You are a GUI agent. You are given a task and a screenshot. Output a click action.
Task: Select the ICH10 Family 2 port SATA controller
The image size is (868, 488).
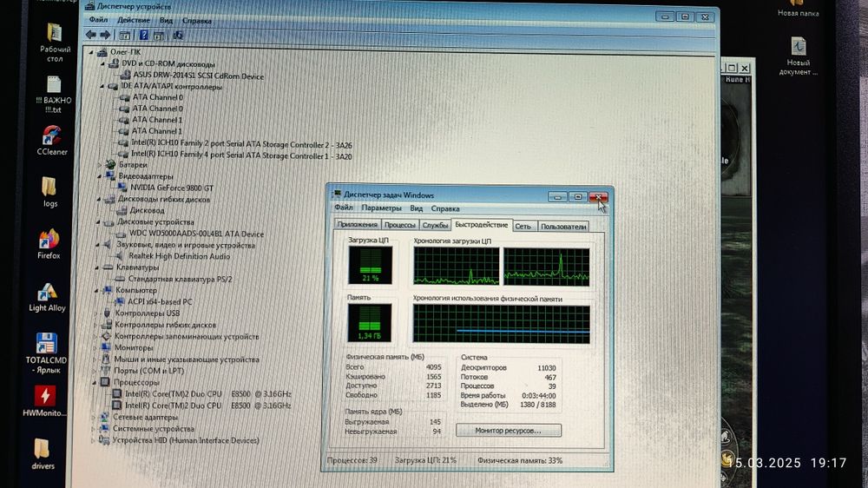point(241,144)
